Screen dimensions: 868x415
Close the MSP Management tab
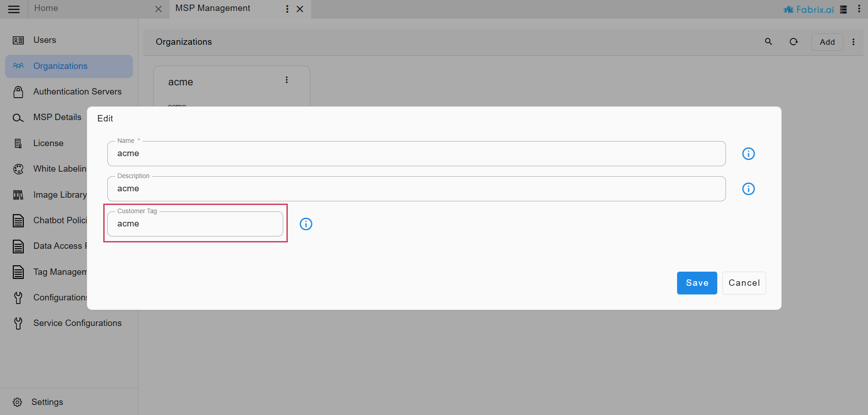click(x=300, y=9)
